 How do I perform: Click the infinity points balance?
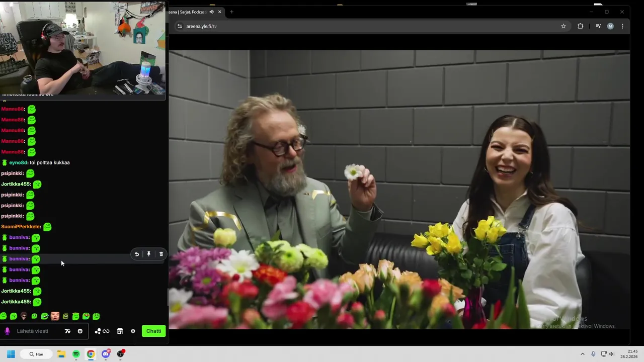coord(106,331)
